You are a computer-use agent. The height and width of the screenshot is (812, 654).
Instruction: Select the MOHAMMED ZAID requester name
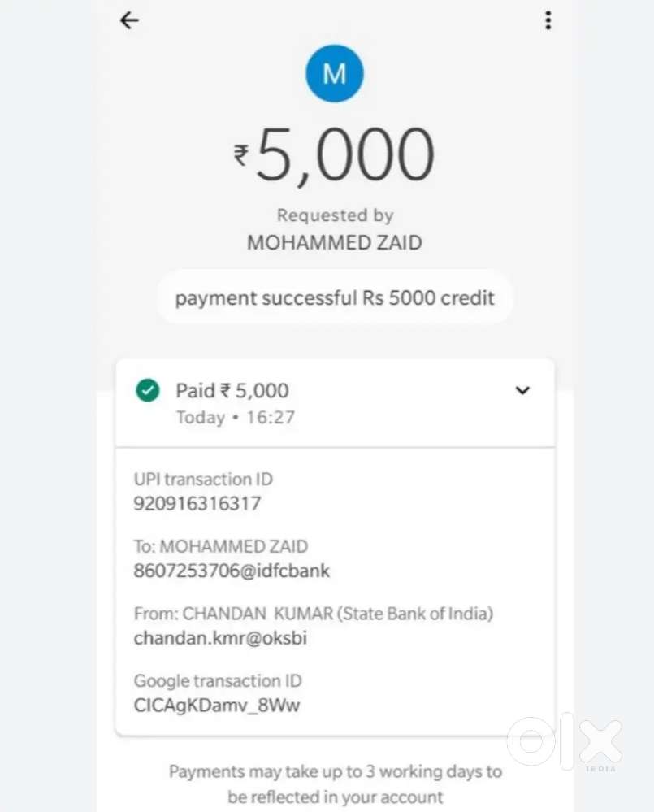pos(334,243)
